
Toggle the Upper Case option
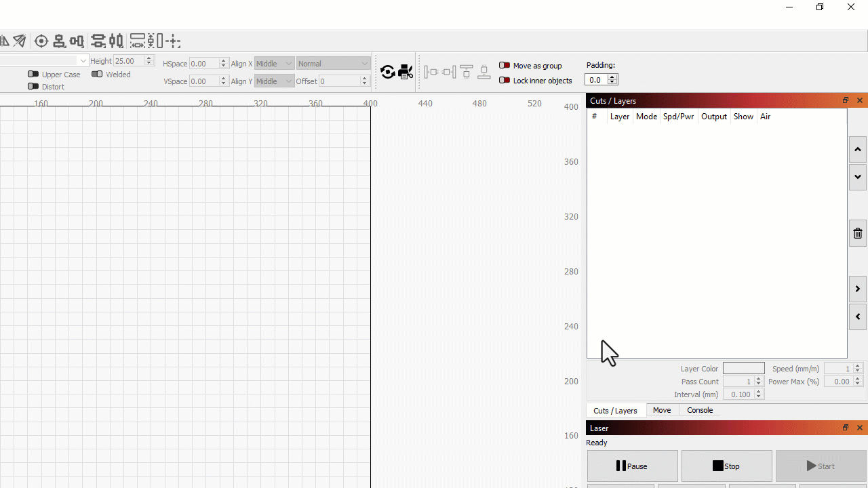33,75
